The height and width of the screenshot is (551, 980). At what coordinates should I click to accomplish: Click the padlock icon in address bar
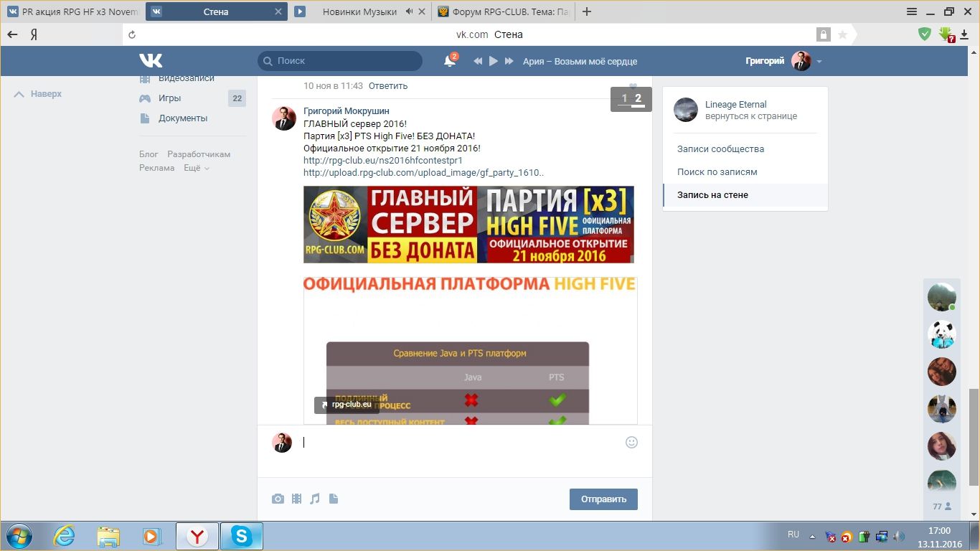823,34
